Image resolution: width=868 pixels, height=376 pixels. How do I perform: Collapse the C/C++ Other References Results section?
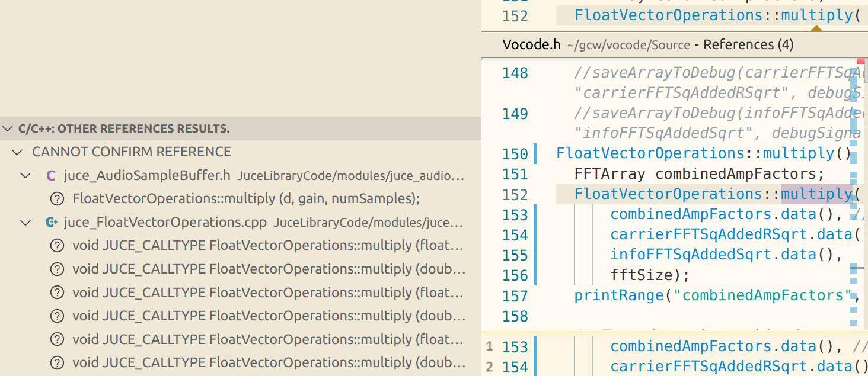click(7, 128)
